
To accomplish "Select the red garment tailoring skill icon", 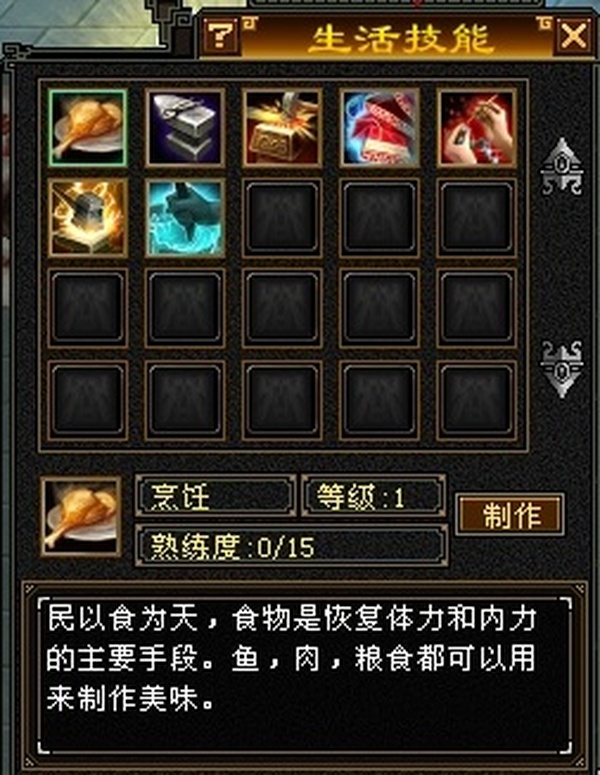I will [x=380, y=128].
